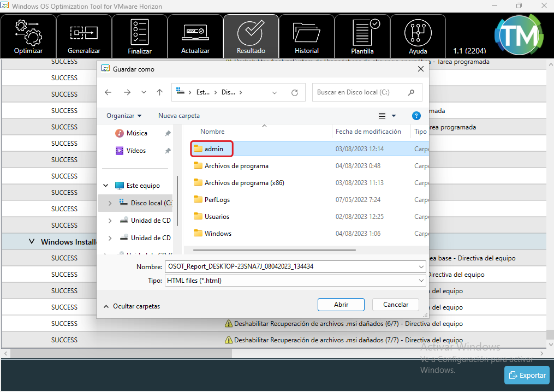
Task: Select the Finalizar checklist icon
Action: [x=140, y=36]
